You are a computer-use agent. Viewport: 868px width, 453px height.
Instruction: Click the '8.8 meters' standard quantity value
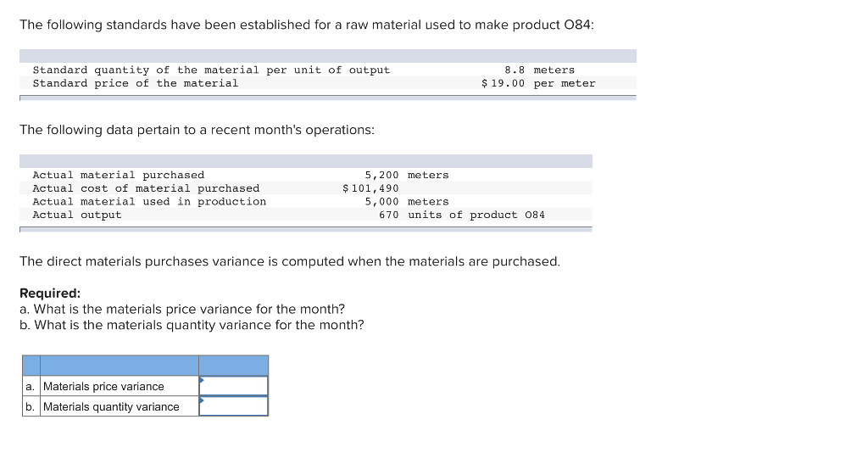pyautogui.click(x=539, y=70)
